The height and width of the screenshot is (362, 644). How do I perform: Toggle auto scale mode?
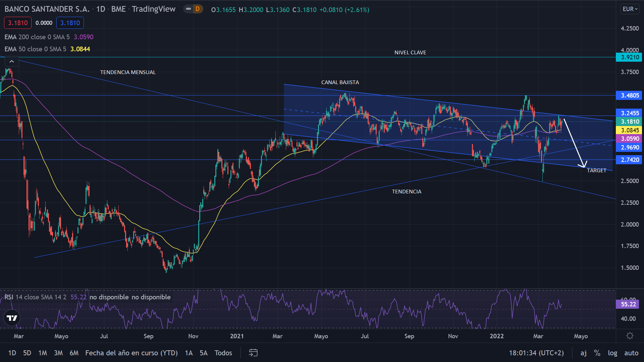pos(631,353)
